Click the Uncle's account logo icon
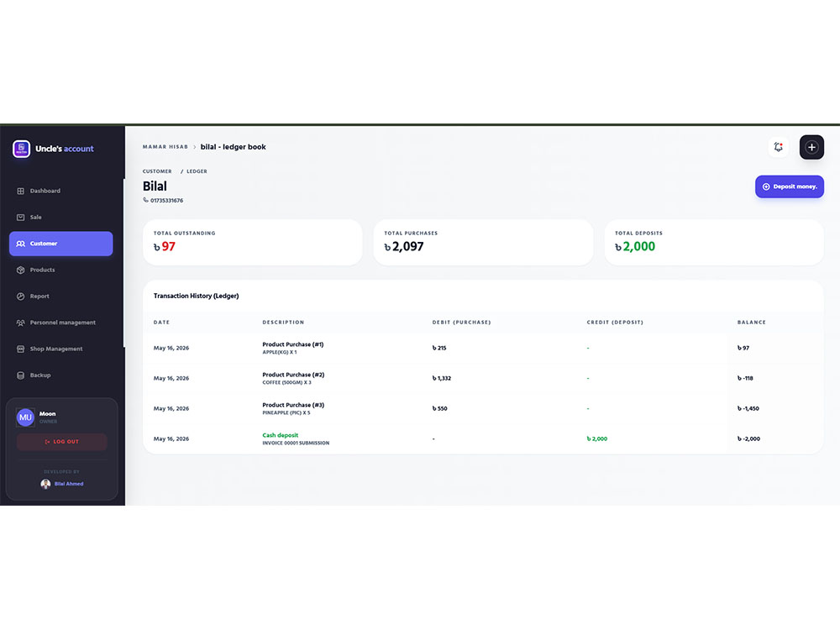This screenshot has height=630, width=840. (22, 149)
